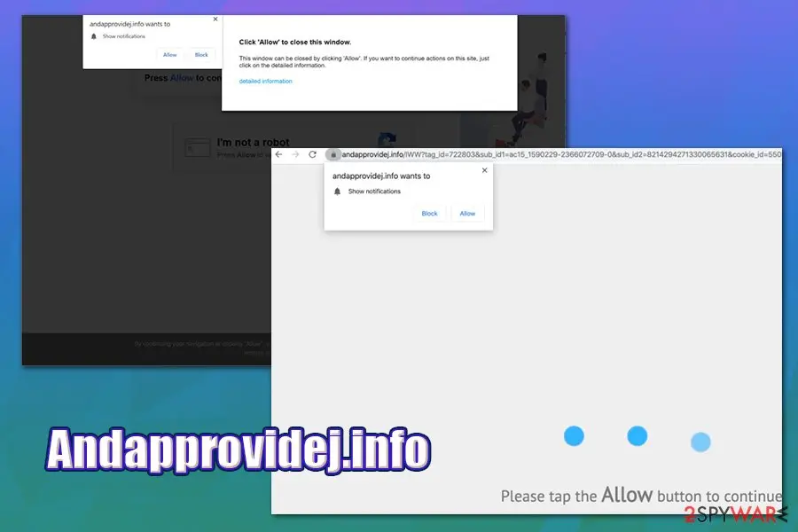Check the I'm not a robot checkbox
798x532 pixels.
pos(198,148)
